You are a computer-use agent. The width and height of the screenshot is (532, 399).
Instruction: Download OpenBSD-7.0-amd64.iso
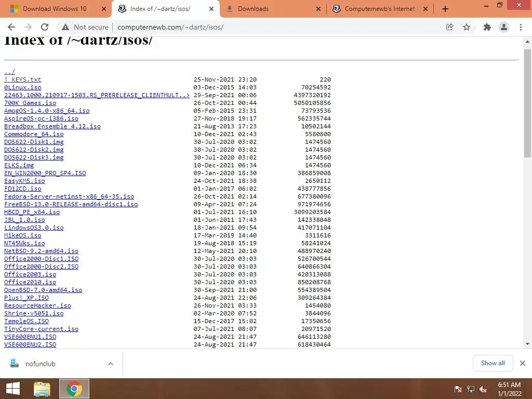coord(43,290)
